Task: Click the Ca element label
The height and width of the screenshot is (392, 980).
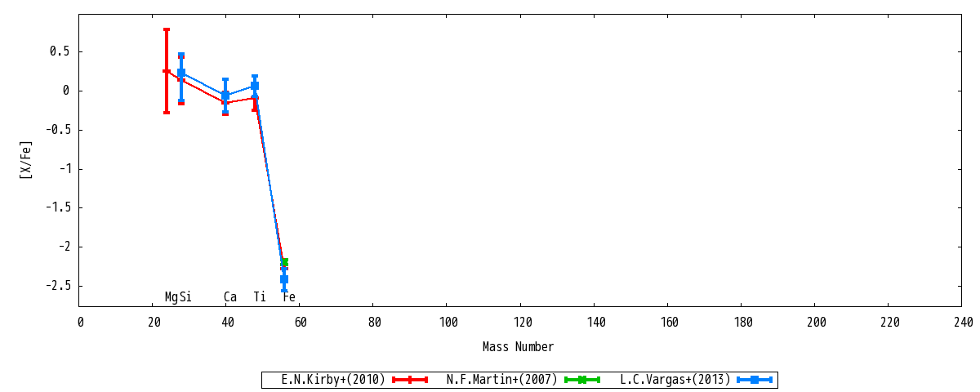Action: pos(230,297)
